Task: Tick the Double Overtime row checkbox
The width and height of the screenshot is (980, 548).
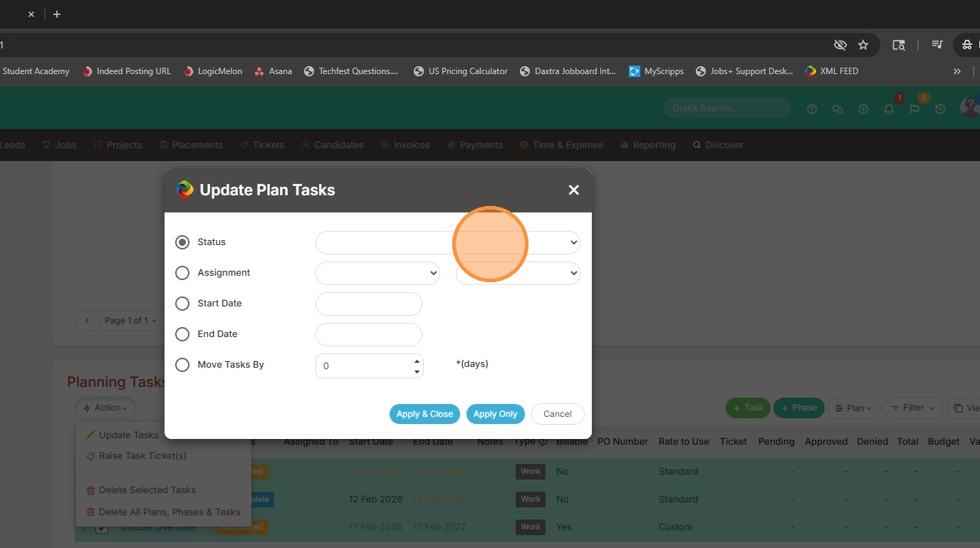Action: point(102,527)
